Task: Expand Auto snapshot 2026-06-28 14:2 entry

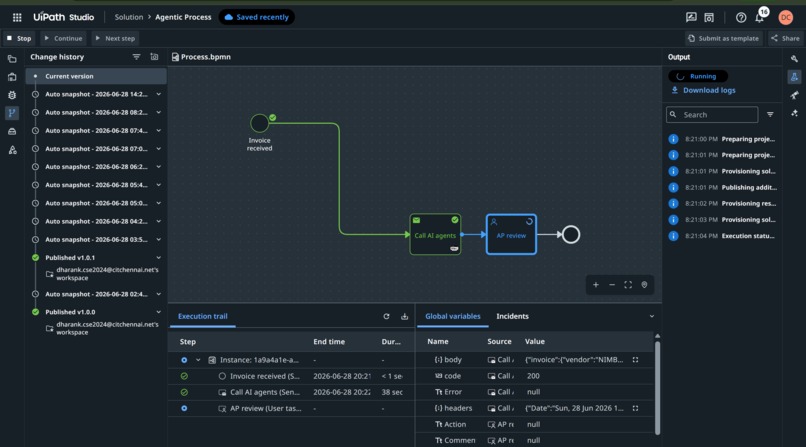Action: (158, 95)
